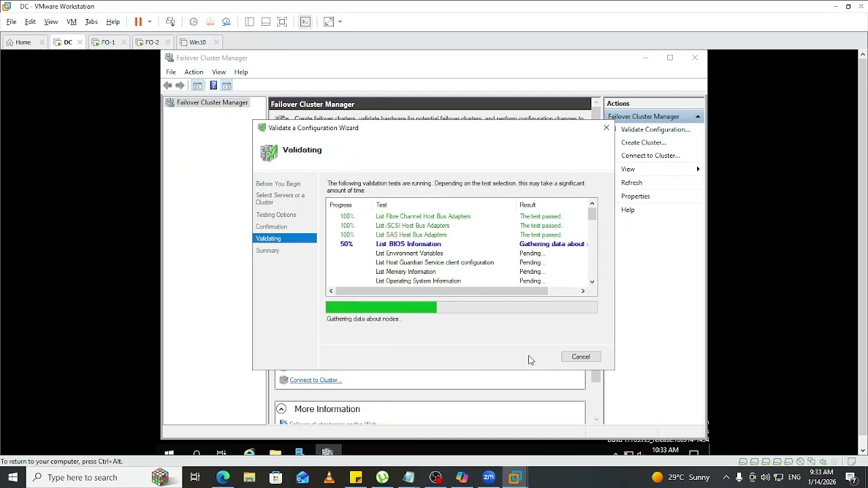Open Task View on the host taskbar
The image size is (868, 488).
tap(195, 477)
